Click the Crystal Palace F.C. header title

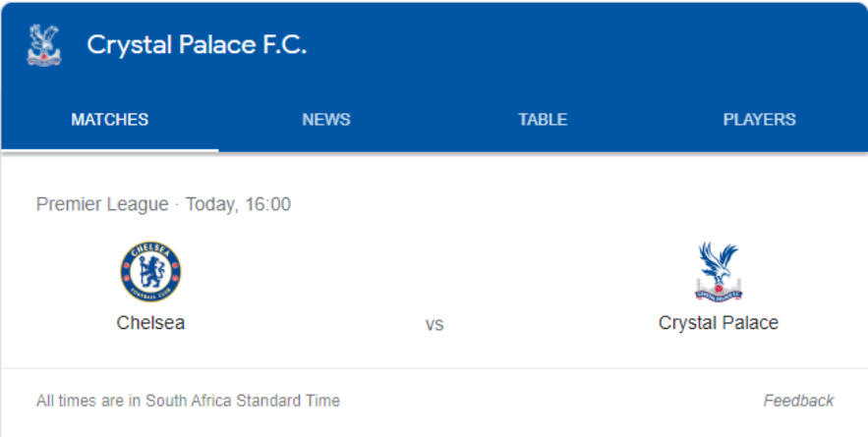[197, 45]
